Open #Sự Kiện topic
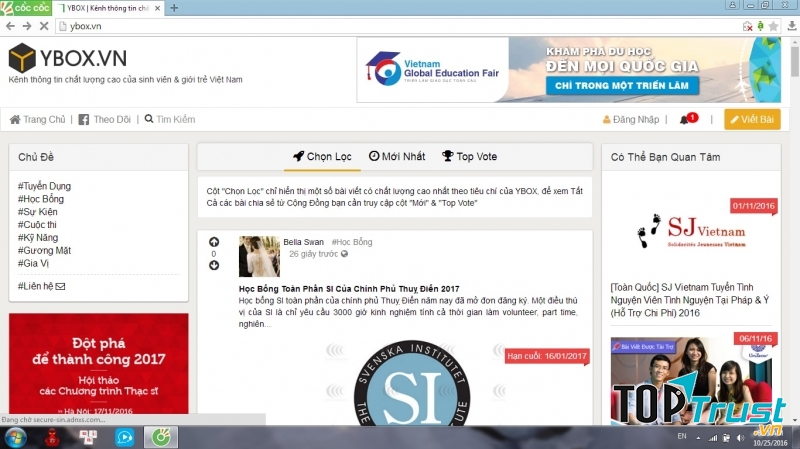The height and width of the screenshot is (449, 800). (38, 212)
